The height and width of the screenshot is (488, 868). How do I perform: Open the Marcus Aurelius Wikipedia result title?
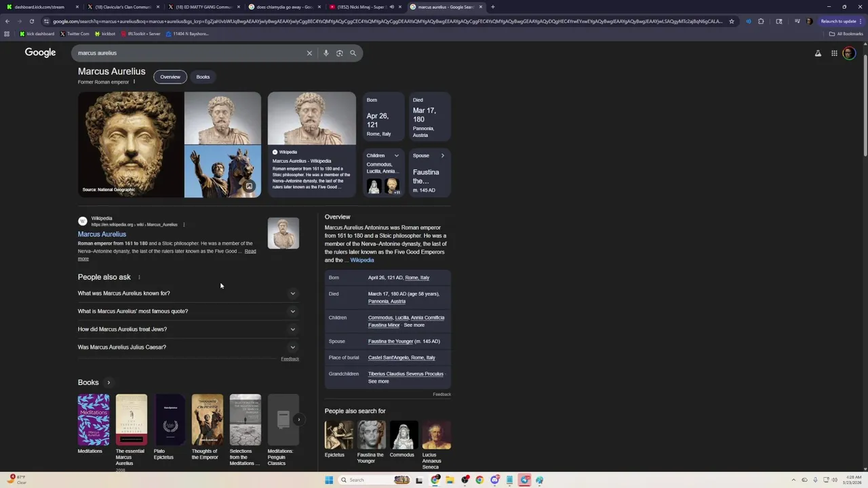tap(102, 235)
